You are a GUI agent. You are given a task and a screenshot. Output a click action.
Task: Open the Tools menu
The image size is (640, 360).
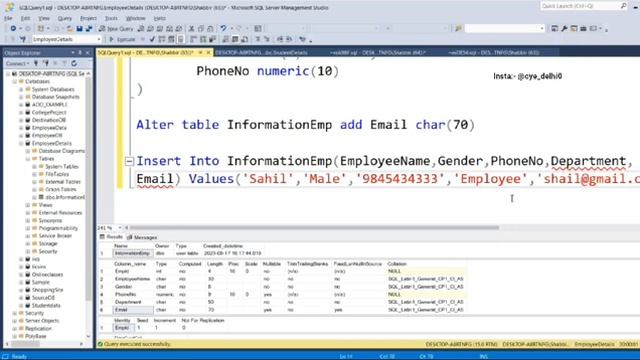(x=111, y=18)
